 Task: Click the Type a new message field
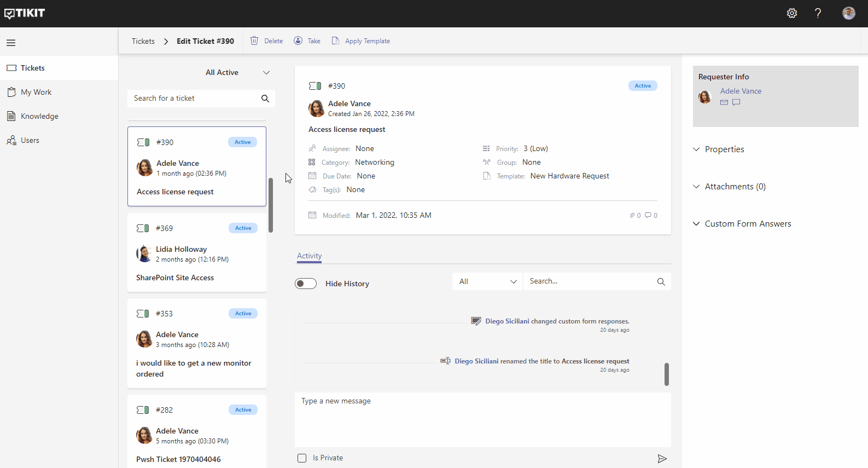481,419
